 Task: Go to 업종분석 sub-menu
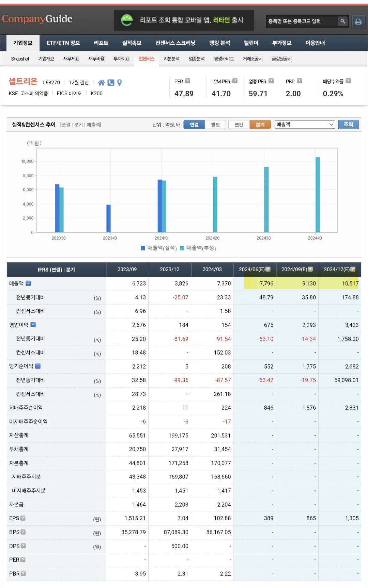197,59
